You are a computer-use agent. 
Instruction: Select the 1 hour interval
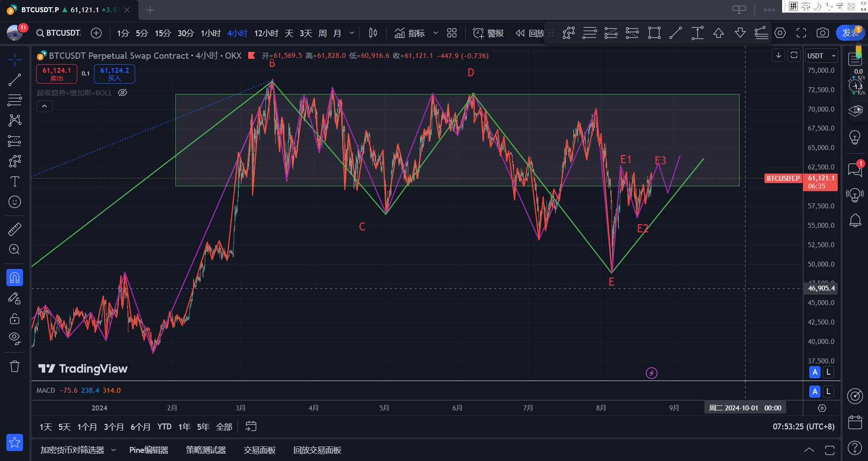pos(211,33)
